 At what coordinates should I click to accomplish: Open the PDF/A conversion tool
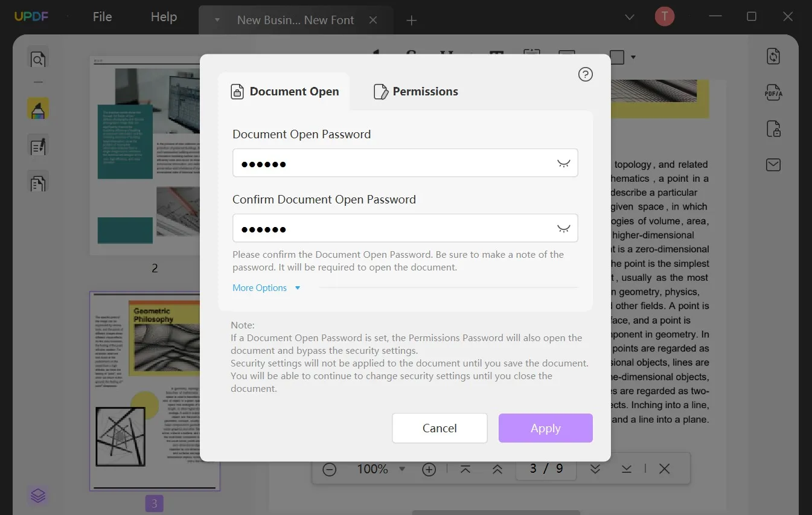(773, 92)
